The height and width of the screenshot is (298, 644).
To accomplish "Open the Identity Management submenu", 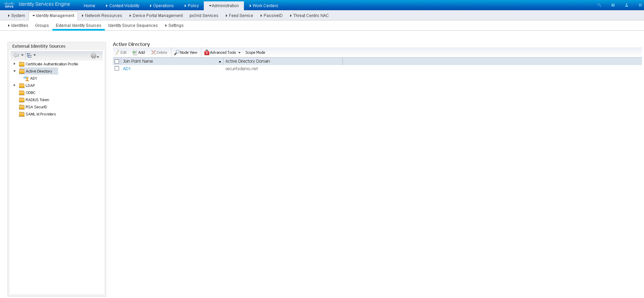I will 53,16.
